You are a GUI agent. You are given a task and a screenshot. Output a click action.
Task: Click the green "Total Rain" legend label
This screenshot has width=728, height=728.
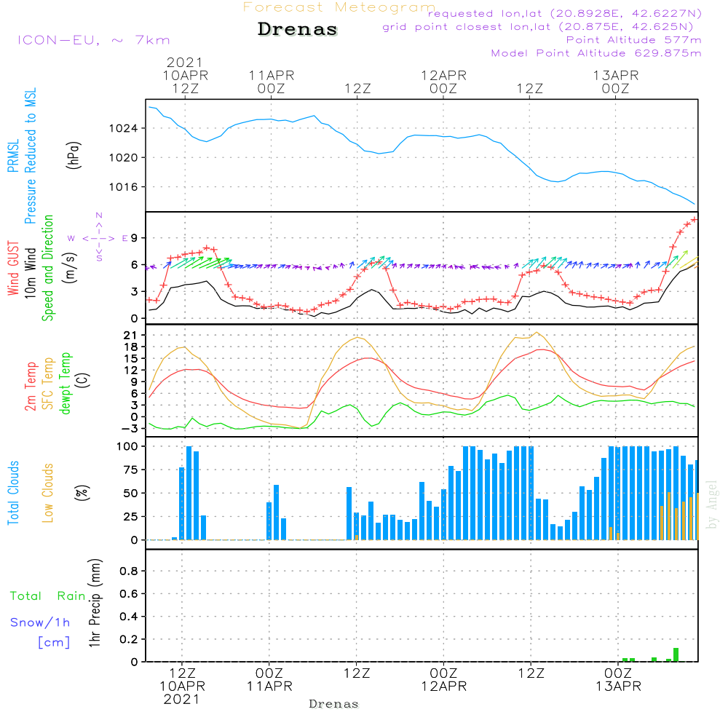[48, 596]
